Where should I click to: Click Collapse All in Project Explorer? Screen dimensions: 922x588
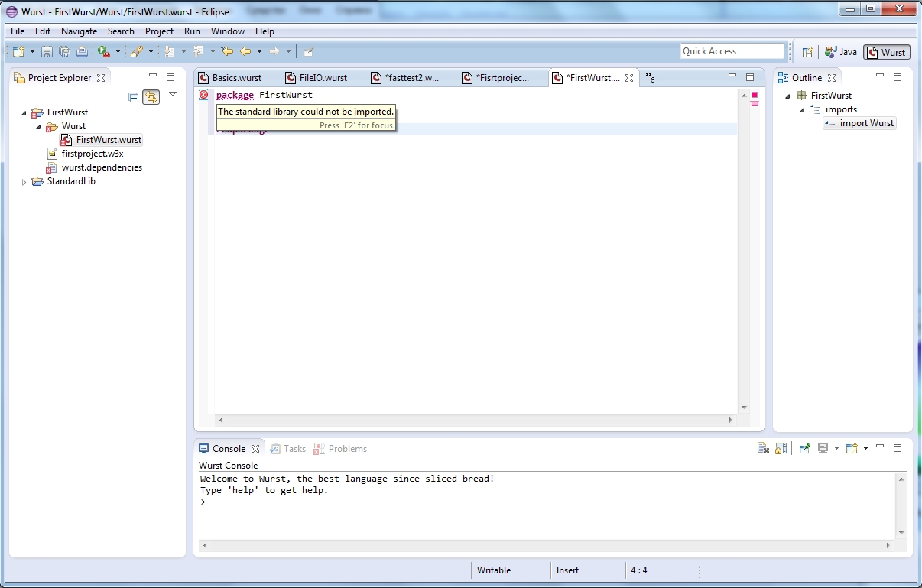tap(134, 97)
